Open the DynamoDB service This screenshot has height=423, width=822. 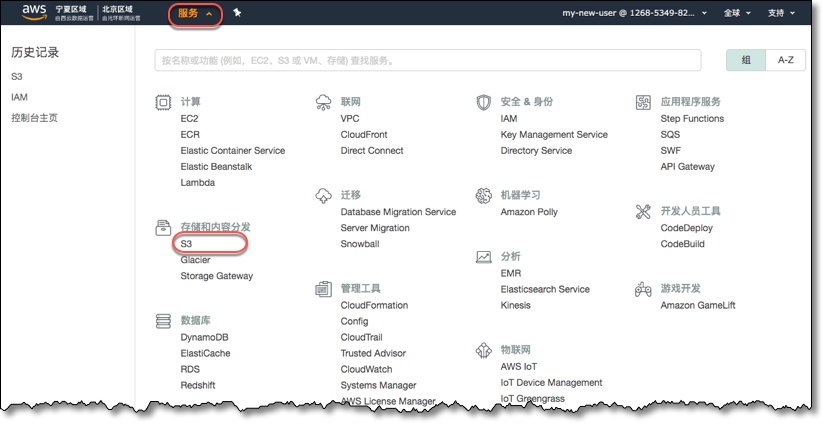click(204, 338)
